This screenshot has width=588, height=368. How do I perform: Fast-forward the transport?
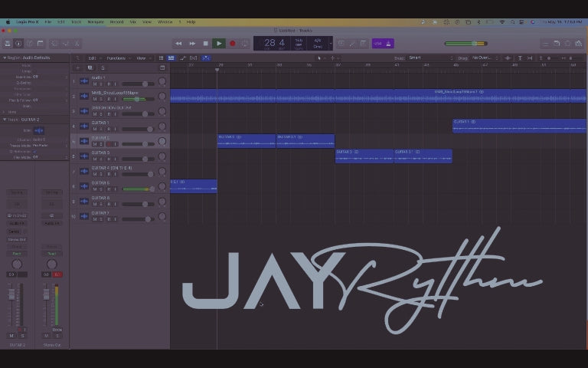192,44
